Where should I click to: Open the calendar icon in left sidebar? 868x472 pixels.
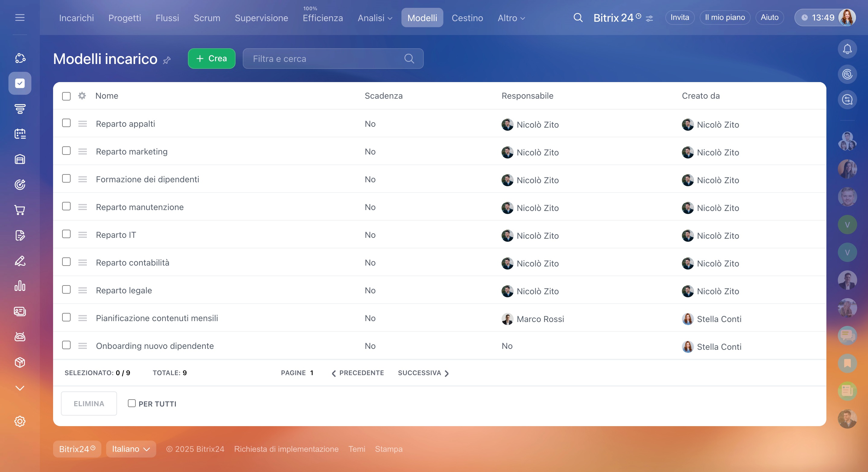click(20, 134)
